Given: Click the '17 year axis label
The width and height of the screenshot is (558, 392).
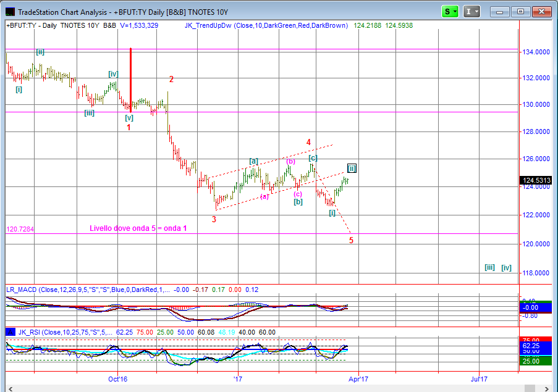Looking at the screenshot, I should click(238, 379).
